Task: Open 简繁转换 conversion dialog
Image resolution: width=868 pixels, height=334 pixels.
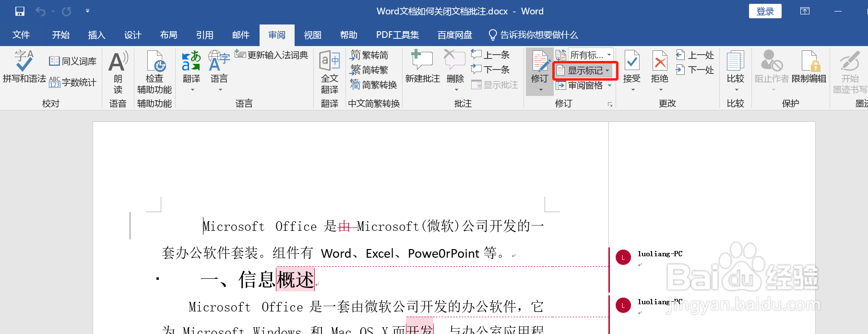Action: tap(373, 84)
